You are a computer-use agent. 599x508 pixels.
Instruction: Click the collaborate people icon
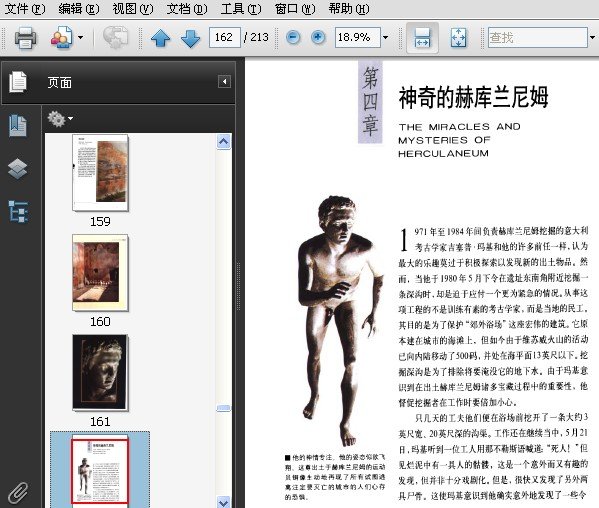(62, 37)
